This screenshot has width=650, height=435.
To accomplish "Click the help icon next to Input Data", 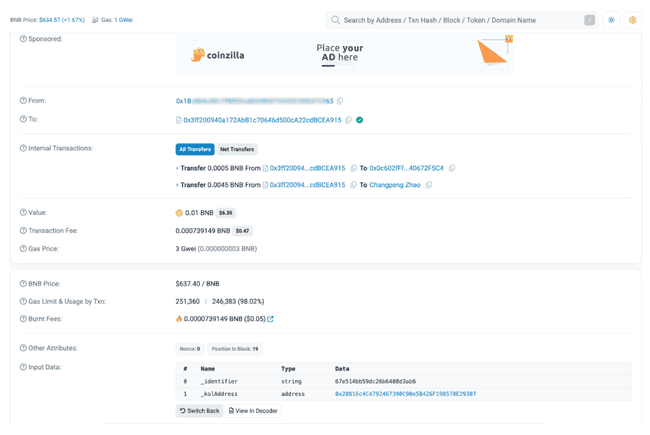I will click(x=24, y=367).
